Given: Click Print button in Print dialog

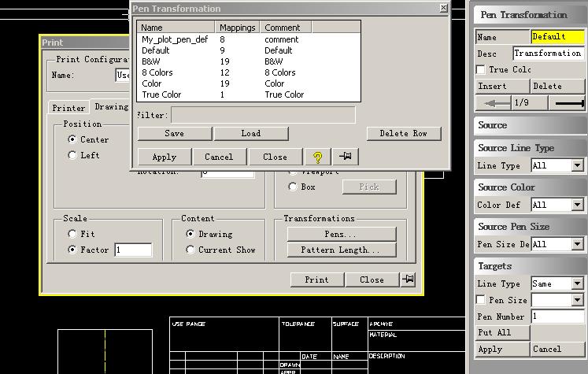Looking at the screenshot, I should (317, 280).
